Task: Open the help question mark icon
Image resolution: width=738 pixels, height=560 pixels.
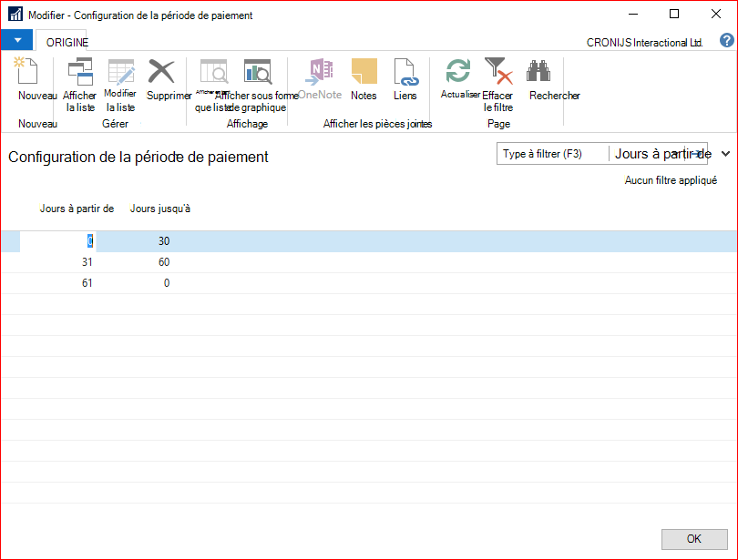Action: [x=726, y=40]
